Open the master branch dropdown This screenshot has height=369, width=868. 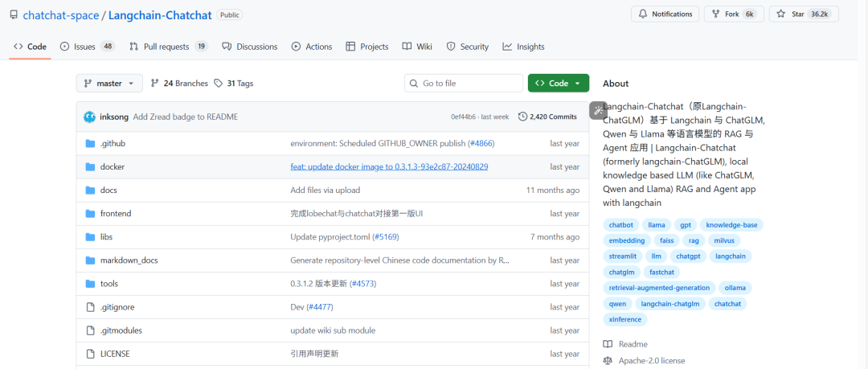[109, 83]
